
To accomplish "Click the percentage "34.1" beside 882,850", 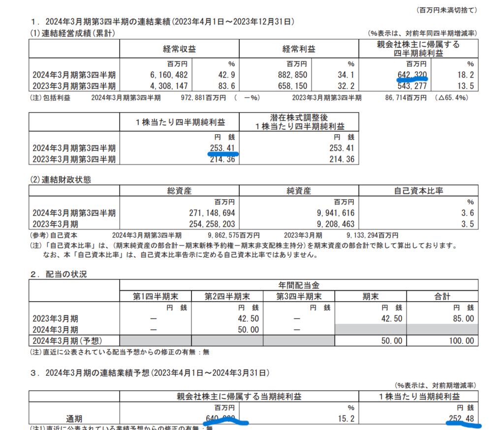I will tap(346, 75).
